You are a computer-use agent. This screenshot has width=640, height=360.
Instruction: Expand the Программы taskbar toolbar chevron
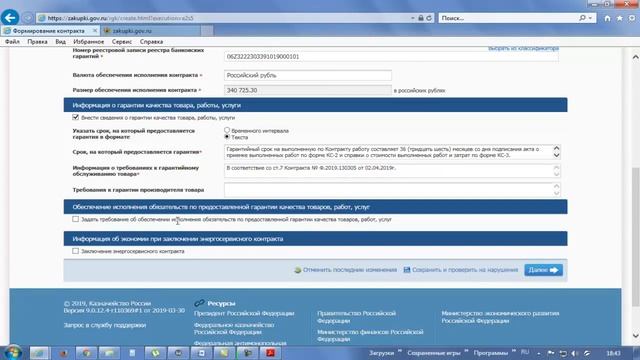click(x=513, y=351)
